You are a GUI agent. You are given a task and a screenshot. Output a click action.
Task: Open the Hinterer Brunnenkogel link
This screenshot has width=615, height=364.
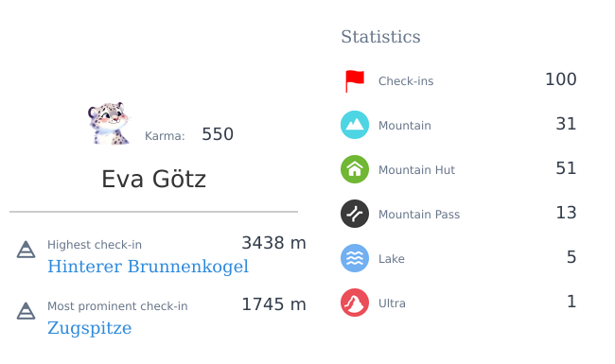pos(148,267)
